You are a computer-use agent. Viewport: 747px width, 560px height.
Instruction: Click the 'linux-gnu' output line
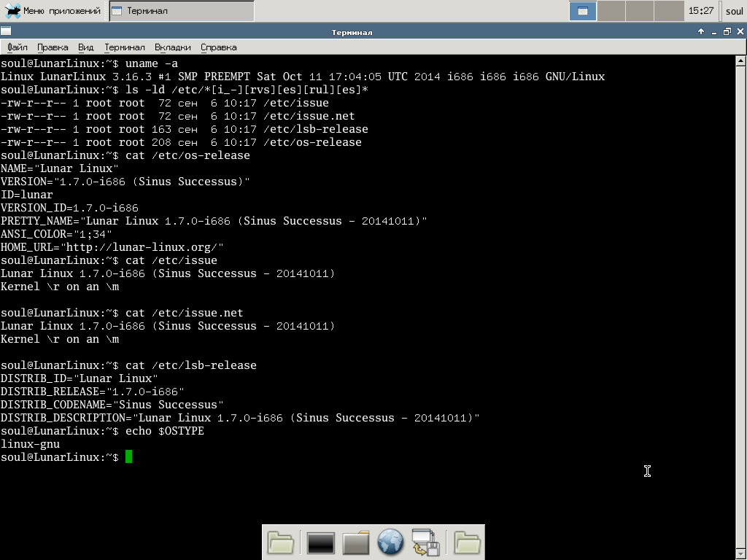click(x=30, y=444)
